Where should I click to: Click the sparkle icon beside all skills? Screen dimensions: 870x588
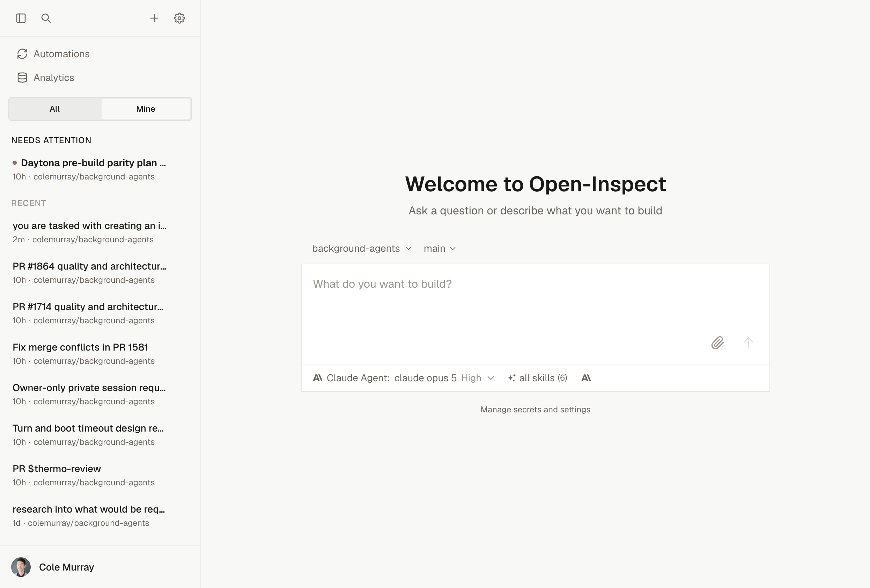(511, 378)
